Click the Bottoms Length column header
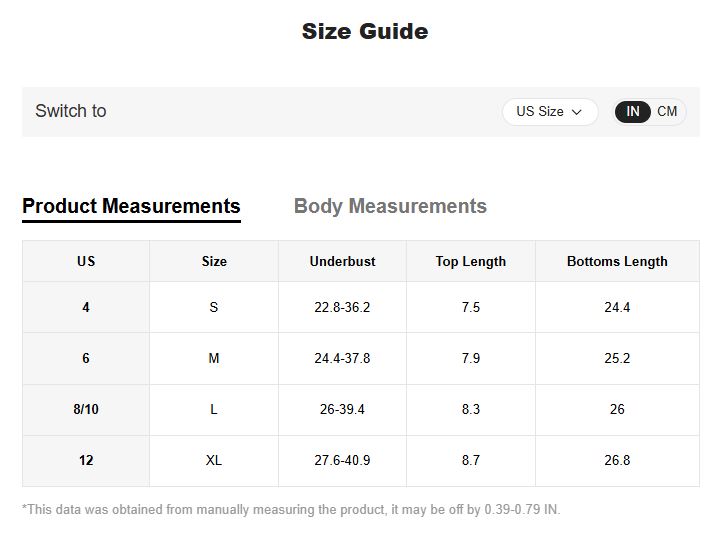The height and width of the screenshot is (533, 717). click(x=617, y=261)
